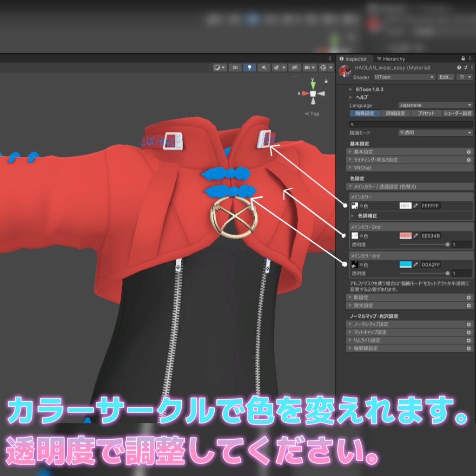Click the gizmos visibility icon in the toolbar

(295, 67)
